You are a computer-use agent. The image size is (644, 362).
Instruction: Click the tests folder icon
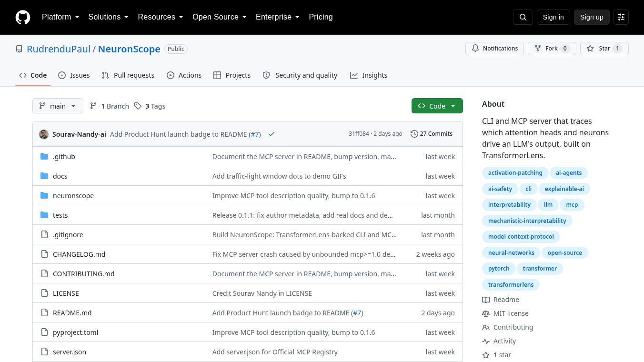[44, 215]
